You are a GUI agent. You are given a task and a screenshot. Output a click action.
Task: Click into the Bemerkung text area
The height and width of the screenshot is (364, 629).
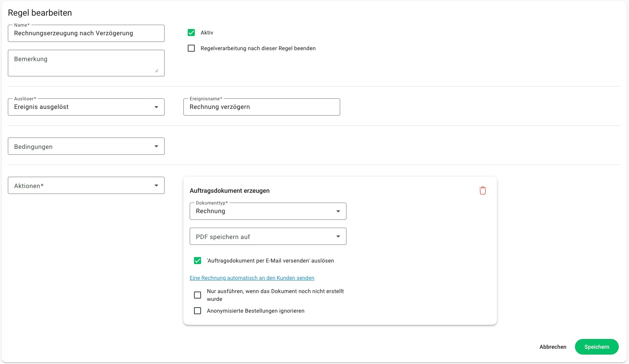pyautogui.click(x=86, y=63)
